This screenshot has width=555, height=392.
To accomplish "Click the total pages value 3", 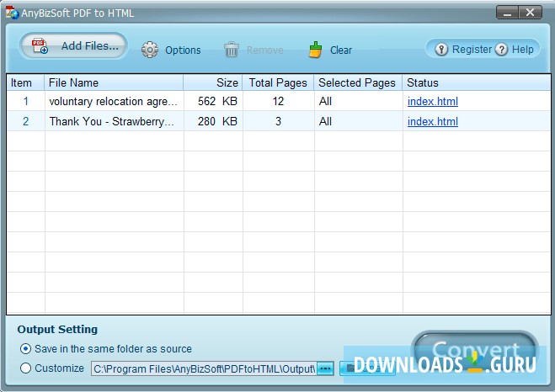I will [x=278, y=122].
